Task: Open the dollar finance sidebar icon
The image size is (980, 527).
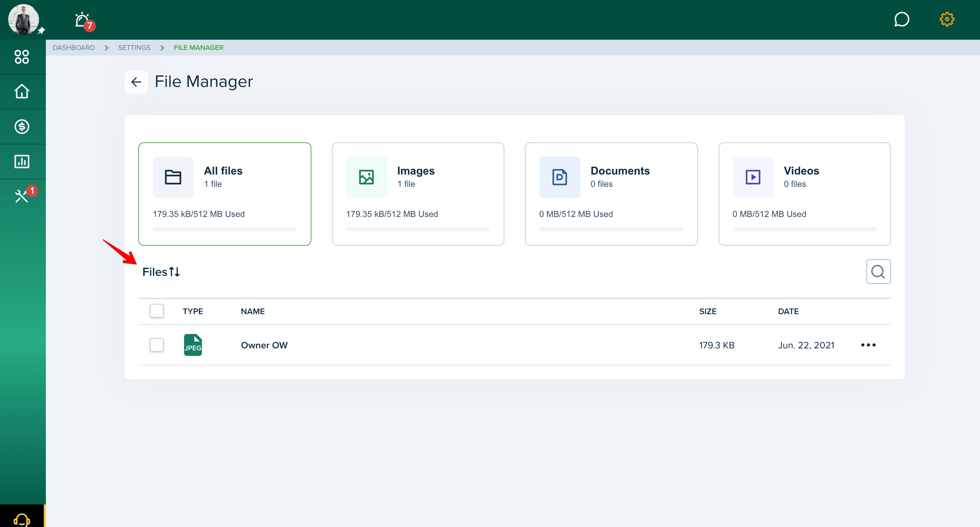Action: click(22, 126)
